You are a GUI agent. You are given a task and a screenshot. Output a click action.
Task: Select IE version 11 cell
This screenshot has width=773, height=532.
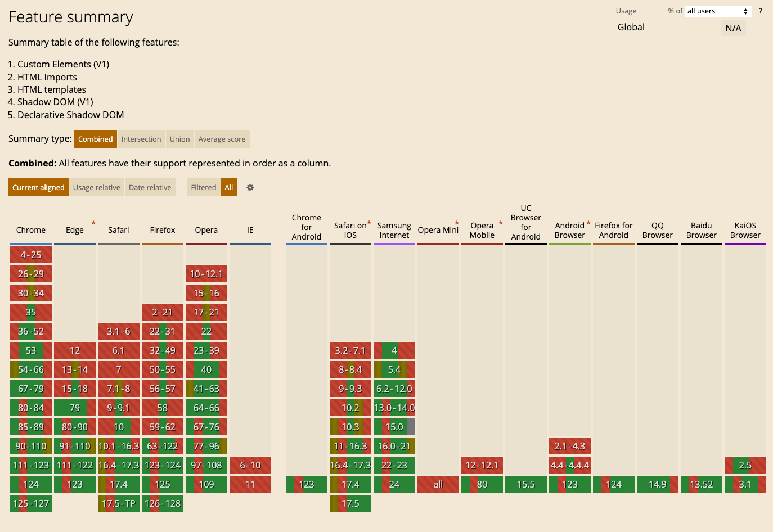[x=250, y=484]
